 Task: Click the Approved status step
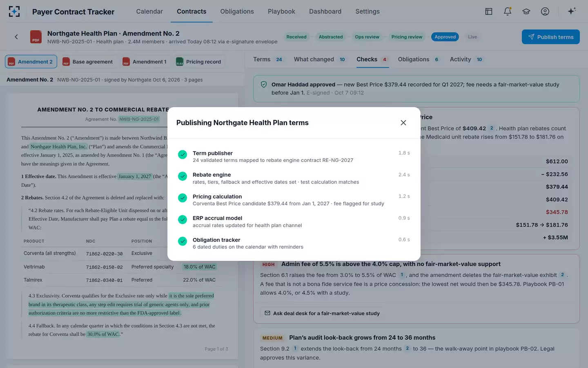[445, 37]
